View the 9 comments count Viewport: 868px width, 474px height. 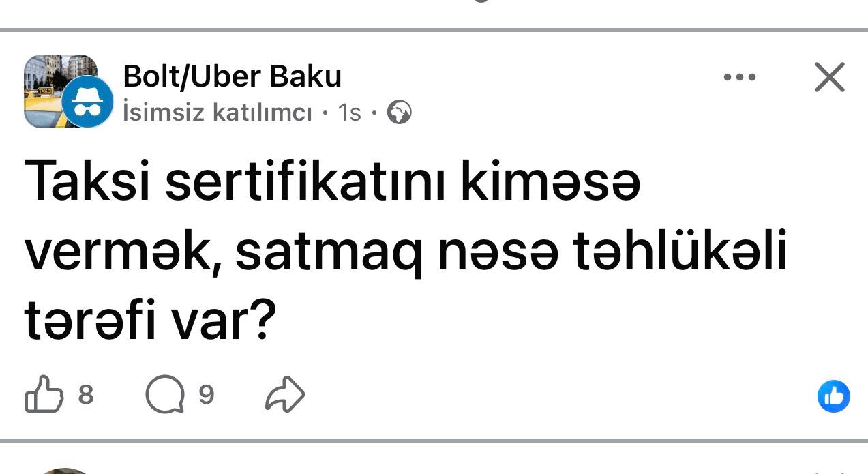coord(207,394)
